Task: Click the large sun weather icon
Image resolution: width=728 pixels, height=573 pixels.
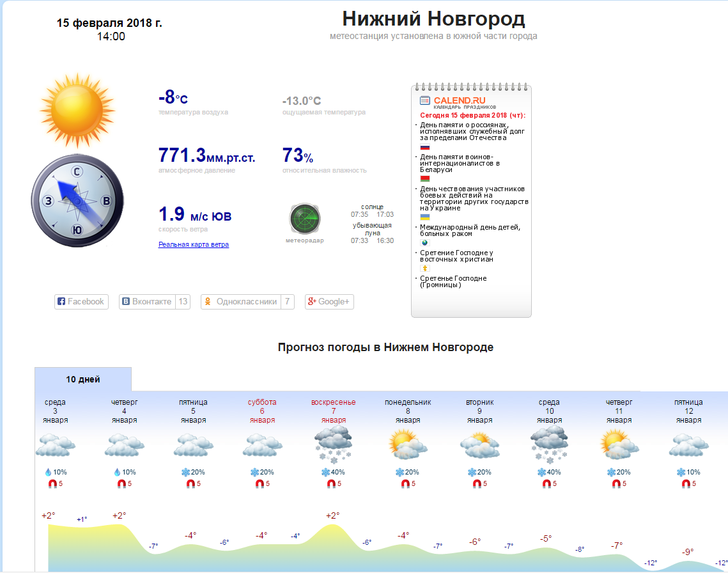Action: click(x=76, y=108)
